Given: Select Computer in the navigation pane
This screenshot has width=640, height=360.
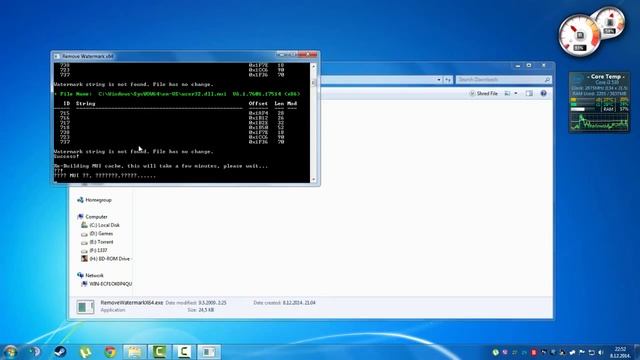Looking at the screenshot, I should tap(96, 217).
